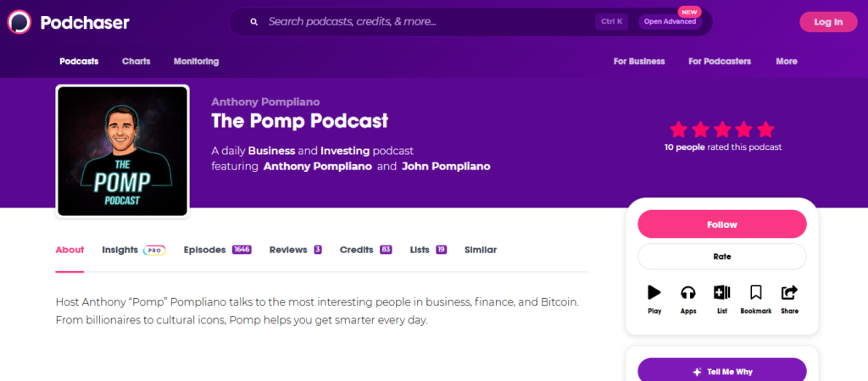Open the Charts menu

(136, 61)
